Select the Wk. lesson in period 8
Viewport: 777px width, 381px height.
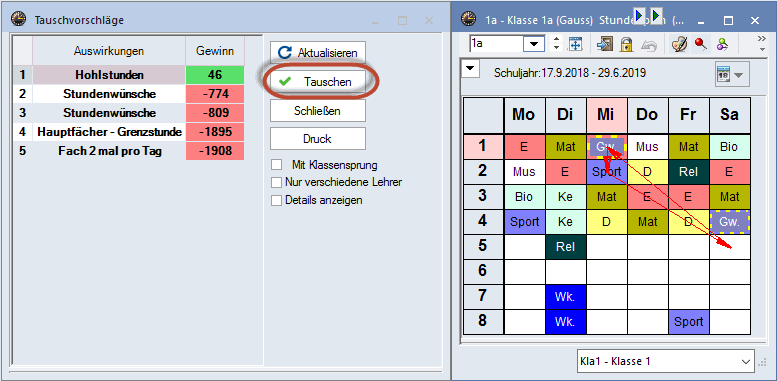565,322
